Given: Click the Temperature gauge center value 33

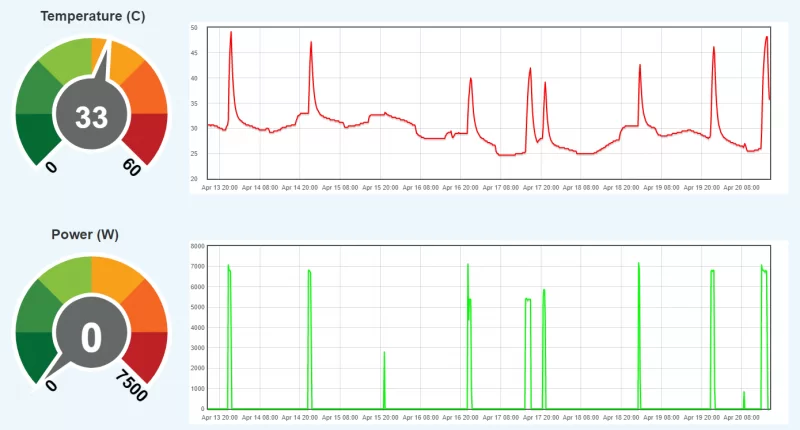Looking at the screenshot, I should pyautogui.click(x=91, y=117).
